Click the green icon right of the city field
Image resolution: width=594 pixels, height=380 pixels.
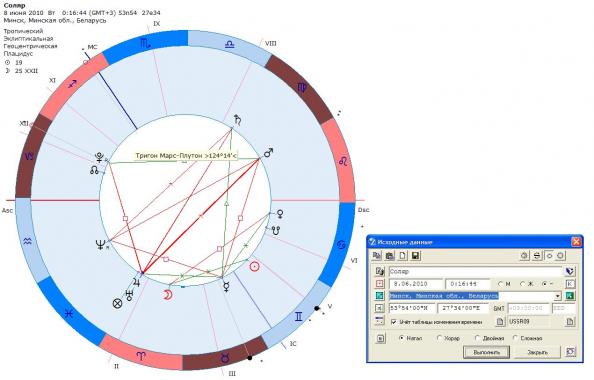coord(570,296)
